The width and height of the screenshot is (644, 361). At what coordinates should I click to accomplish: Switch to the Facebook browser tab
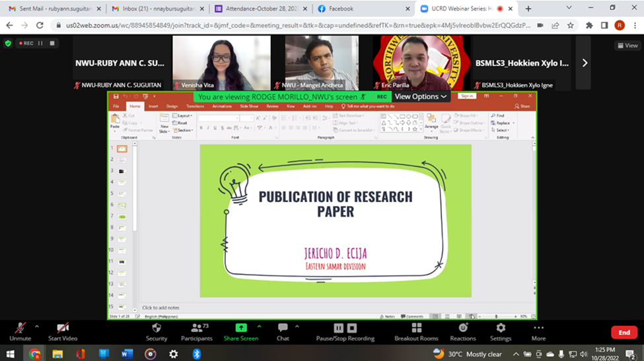pyautogui.click(x=343, y=9)
